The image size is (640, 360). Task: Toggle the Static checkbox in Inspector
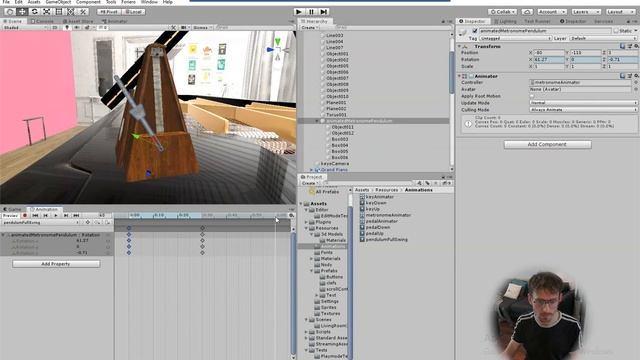point(616,31)
